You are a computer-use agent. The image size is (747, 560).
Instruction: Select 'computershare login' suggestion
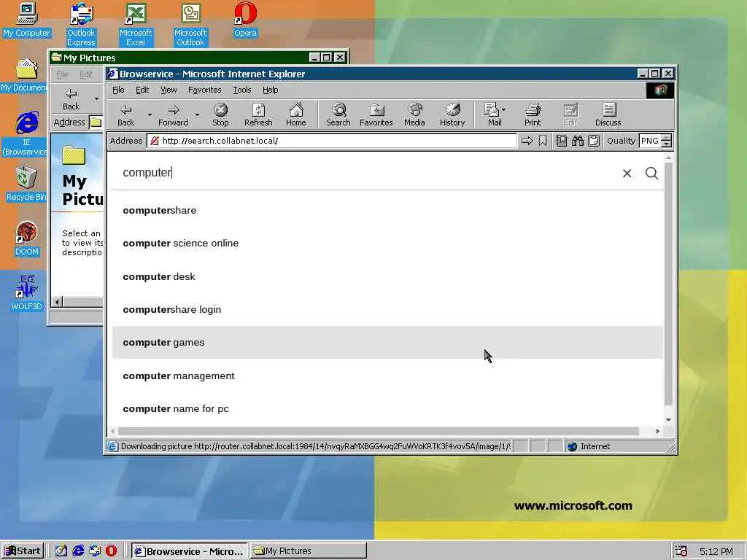[x=387, y=309]
